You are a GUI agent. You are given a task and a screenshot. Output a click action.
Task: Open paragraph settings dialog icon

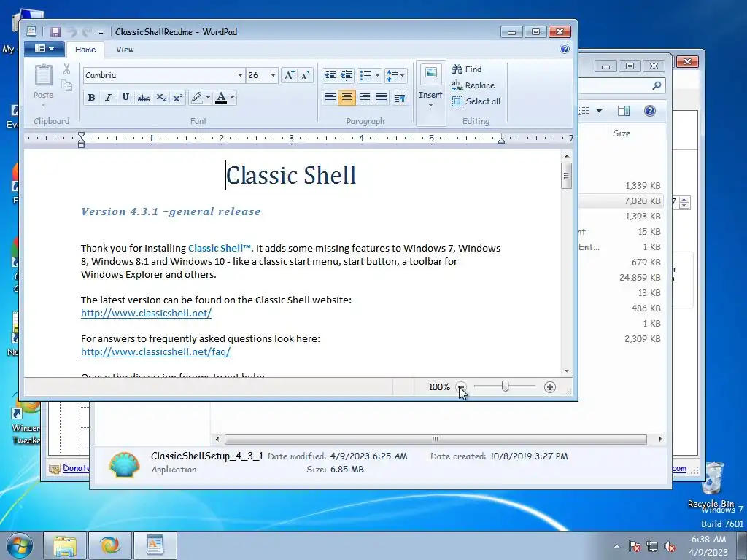400,98
